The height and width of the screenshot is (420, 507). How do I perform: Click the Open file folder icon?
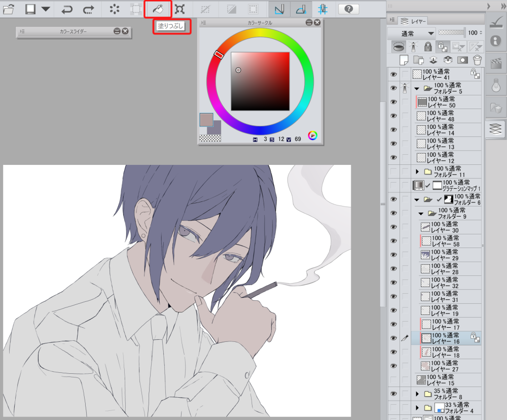click(9, 9)
